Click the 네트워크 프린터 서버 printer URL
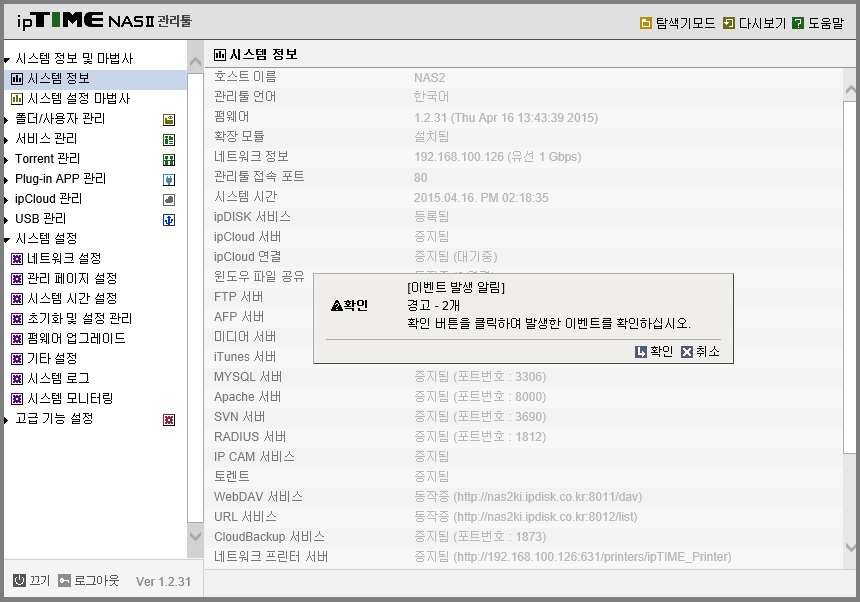 (x=592, y=556)
